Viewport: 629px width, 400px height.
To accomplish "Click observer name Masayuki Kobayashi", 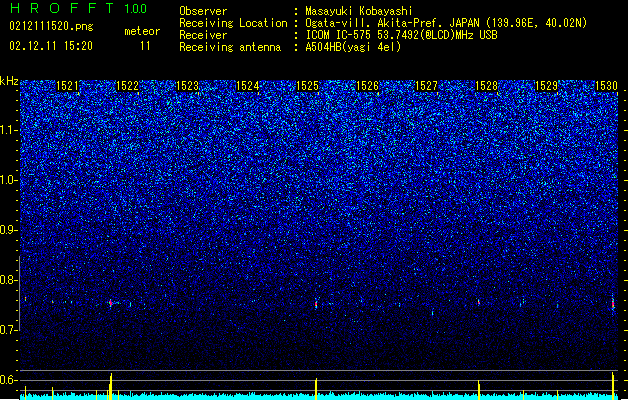I will [x=359, y=11].
